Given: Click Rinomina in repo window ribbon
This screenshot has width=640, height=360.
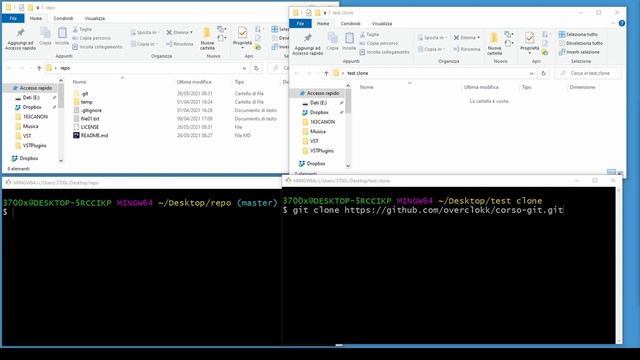Looking at the screenshot, I should (x=180, y=44).
